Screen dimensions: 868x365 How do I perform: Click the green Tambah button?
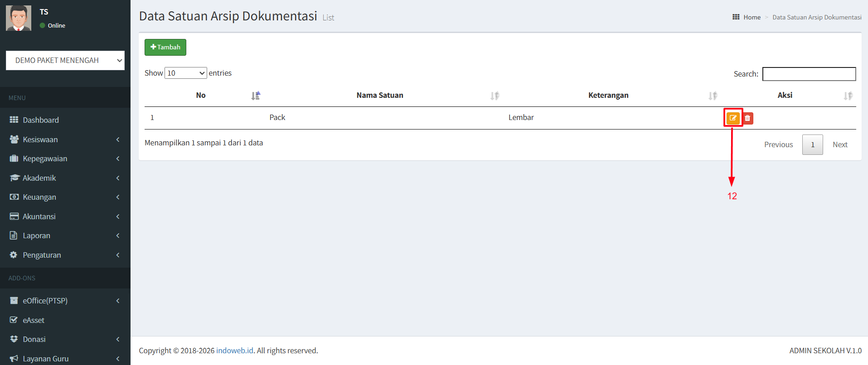pyautogui.click(x=165, y=47)
